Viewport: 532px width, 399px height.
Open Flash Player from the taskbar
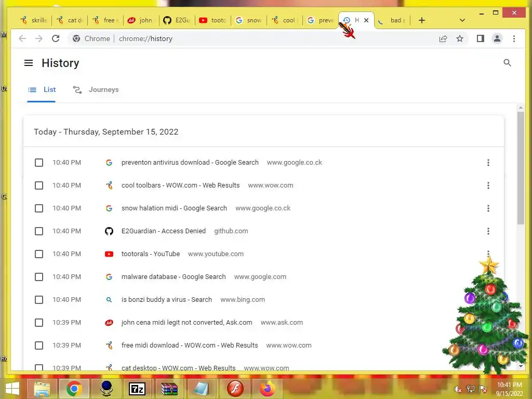click(235, 389)
